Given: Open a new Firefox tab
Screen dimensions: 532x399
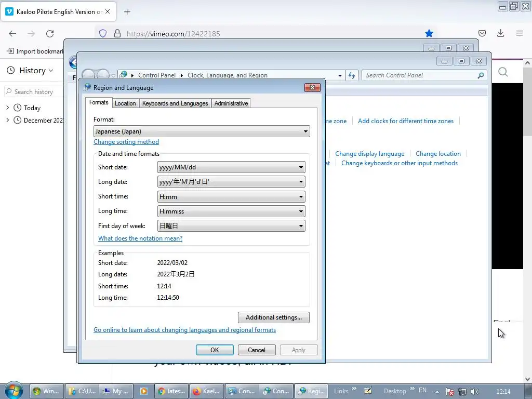Looking at the screenshot, I should pyautogui.click(x=127, y=12).
